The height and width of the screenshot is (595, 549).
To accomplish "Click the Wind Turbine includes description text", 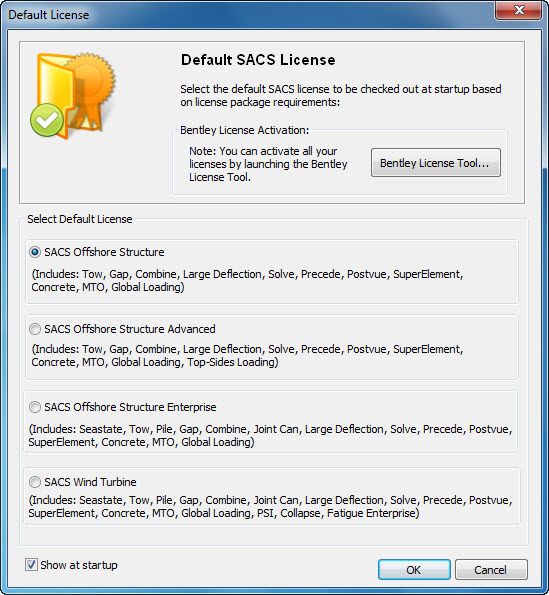I will pos(270,507).
